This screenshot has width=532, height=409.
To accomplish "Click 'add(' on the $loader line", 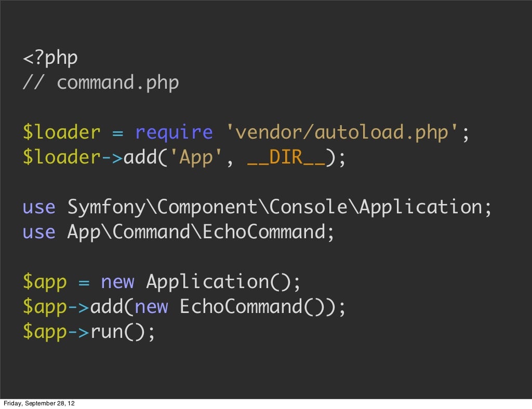I will [x=146, y=158].
